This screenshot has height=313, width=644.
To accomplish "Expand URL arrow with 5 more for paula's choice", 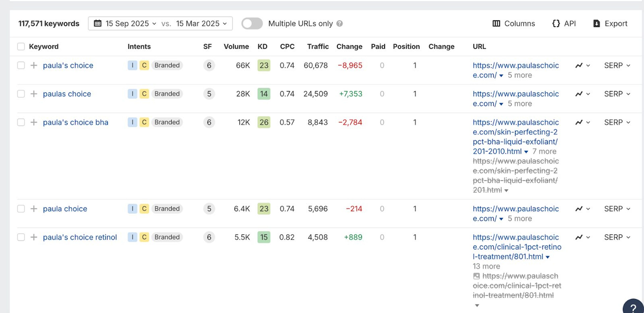I will (501, 76).
